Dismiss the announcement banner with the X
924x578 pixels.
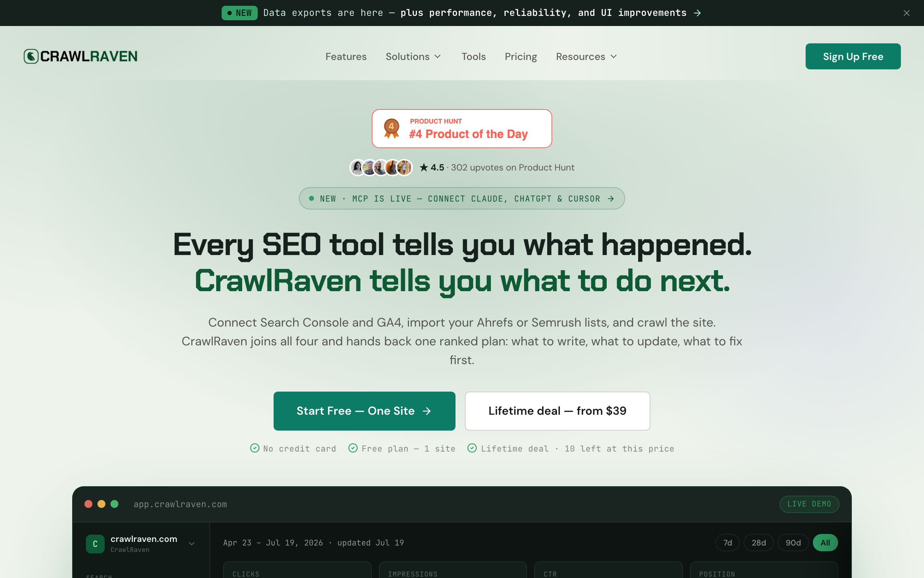(x=906, y=13)
